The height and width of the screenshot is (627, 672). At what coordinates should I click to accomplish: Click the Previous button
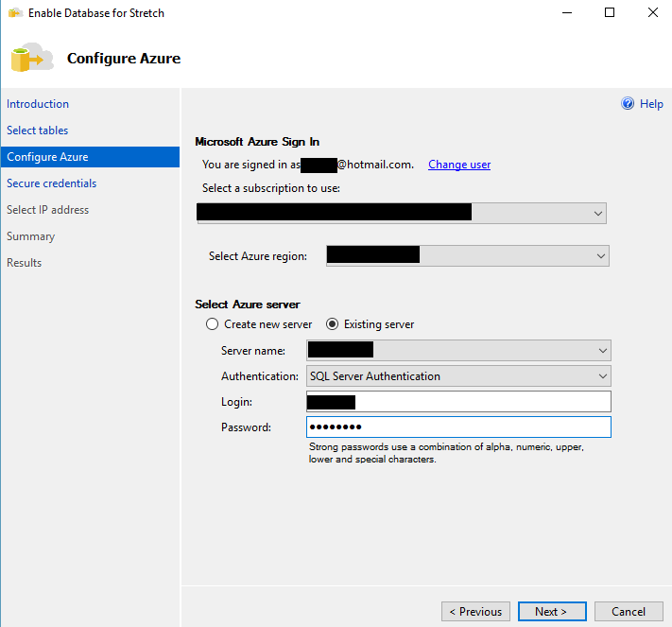click(475, 611)
